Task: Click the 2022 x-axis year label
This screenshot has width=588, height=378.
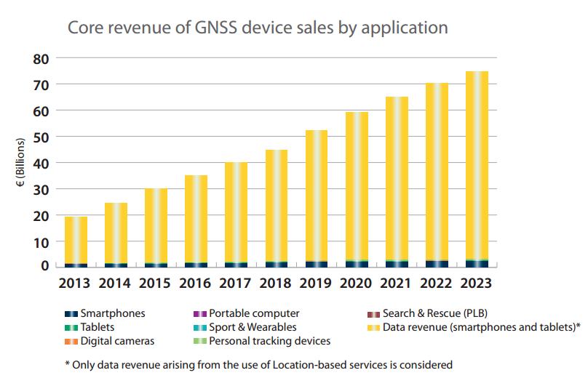Action: 437,283
